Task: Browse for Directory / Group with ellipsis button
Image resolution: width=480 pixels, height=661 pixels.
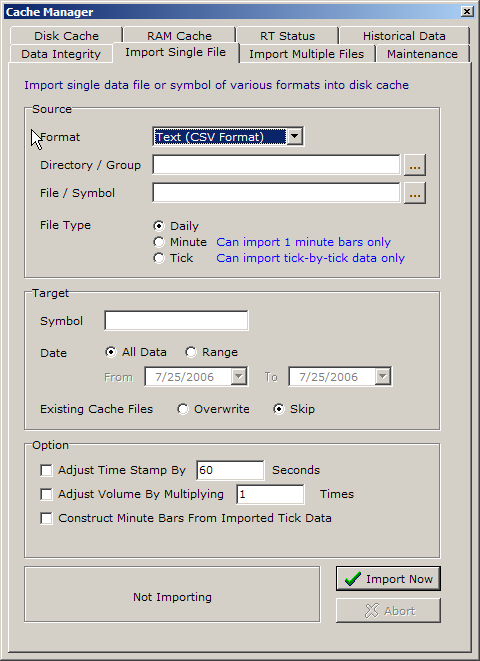Action: tap(415, 165)
